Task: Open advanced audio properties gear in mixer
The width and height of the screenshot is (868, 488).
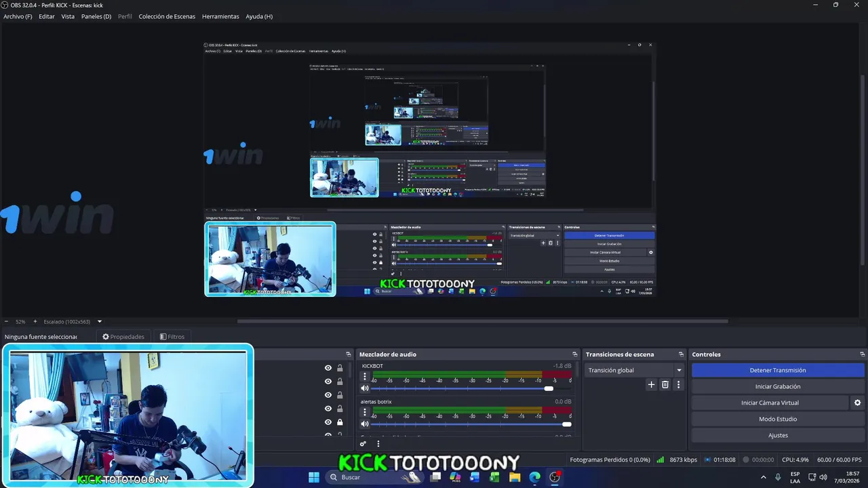Action: 363,444
